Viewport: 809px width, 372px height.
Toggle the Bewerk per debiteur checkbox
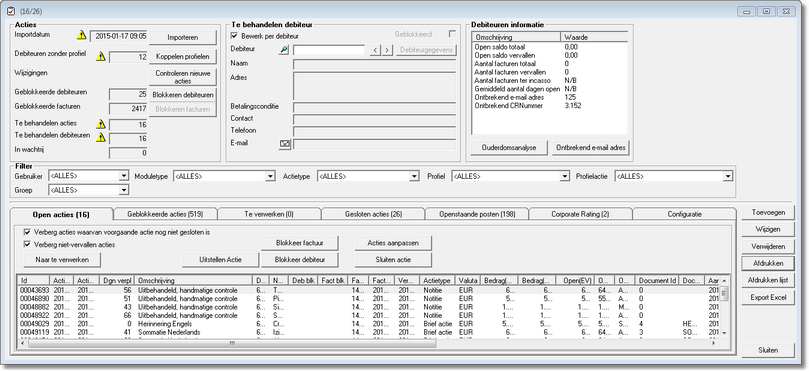click(x=234, y=36)
